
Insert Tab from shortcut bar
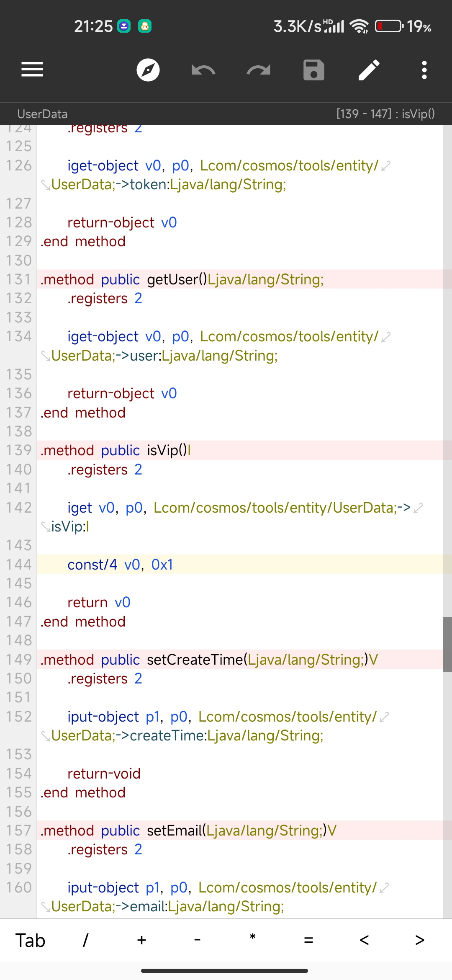(x=30, y=941)
